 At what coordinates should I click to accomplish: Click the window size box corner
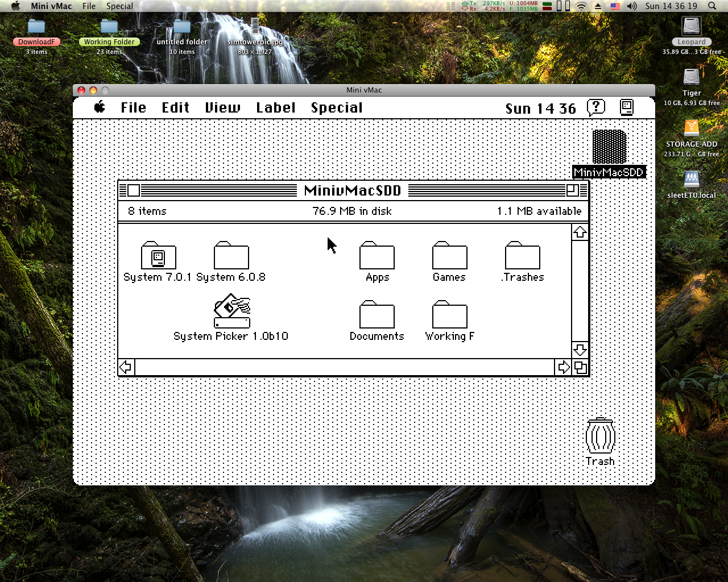click(x=580, y=367)
